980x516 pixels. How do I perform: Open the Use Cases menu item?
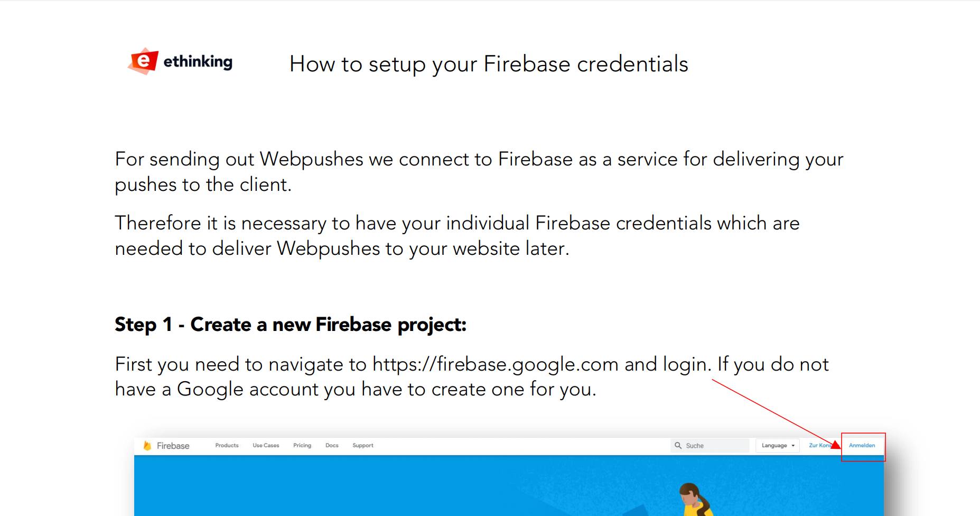(x=266, y=446)
